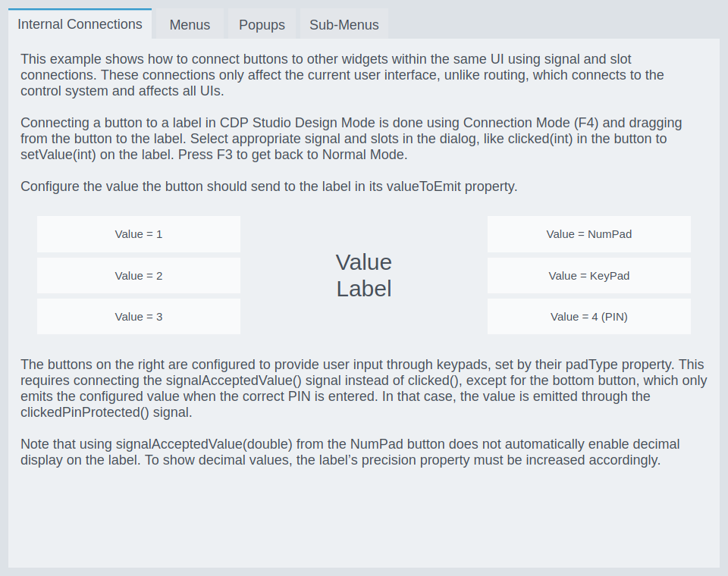This screenshot has width=728, height=576.
Task: Open the NumPad value button
Action: 588,234
